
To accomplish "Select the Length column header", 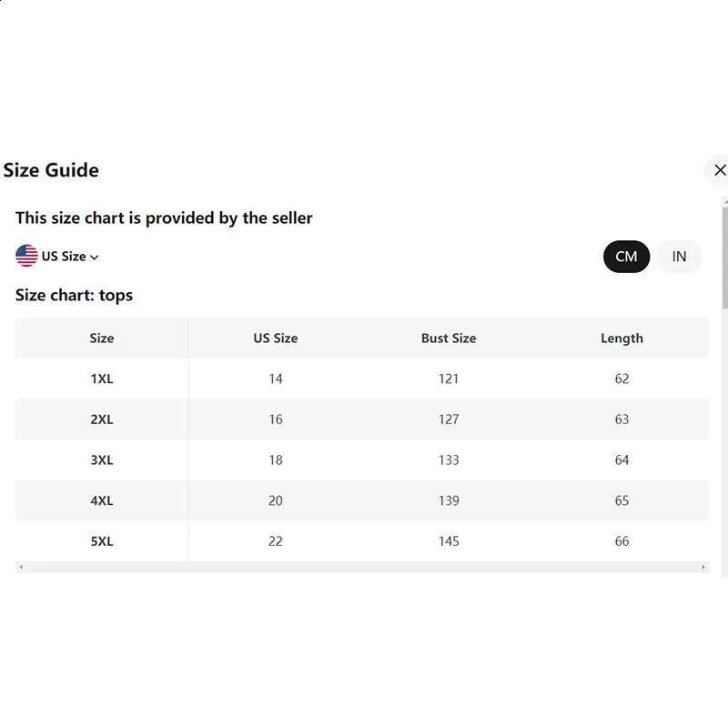I will [622, 338].
